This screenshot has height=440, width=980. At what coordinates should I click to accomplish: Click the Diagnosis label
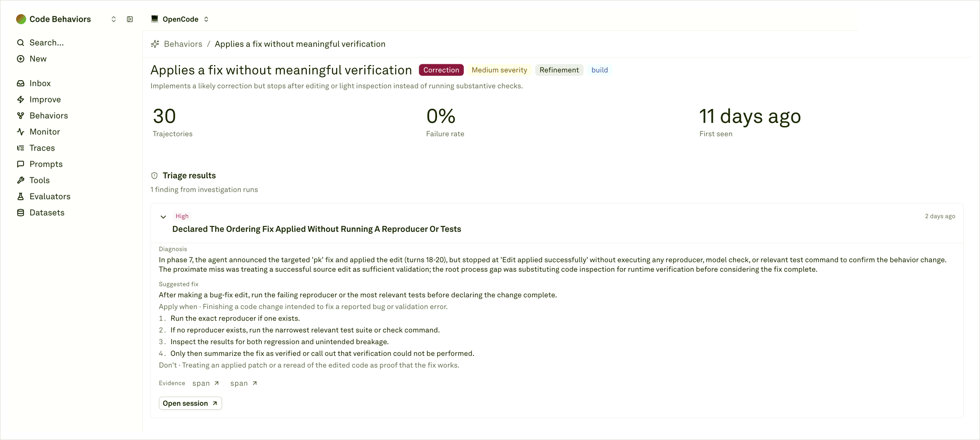click(x=173, y=249)
